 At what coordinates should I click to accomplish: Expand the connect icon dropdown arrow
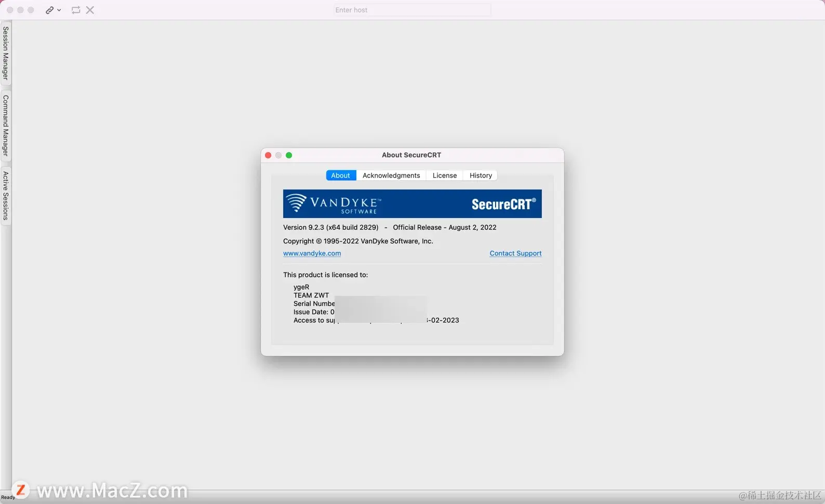(x=59, y=10)
